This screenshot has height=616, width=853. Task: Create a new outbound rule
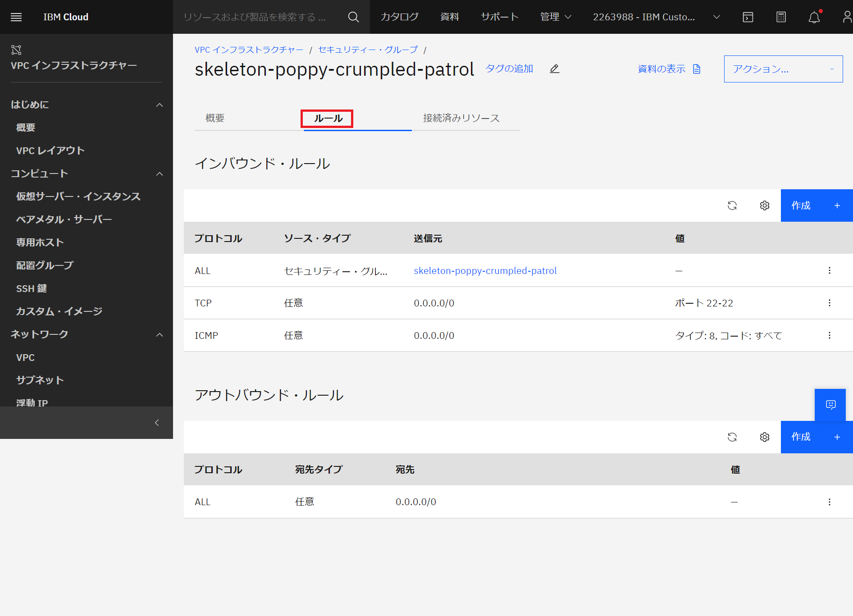coord(817,437)
